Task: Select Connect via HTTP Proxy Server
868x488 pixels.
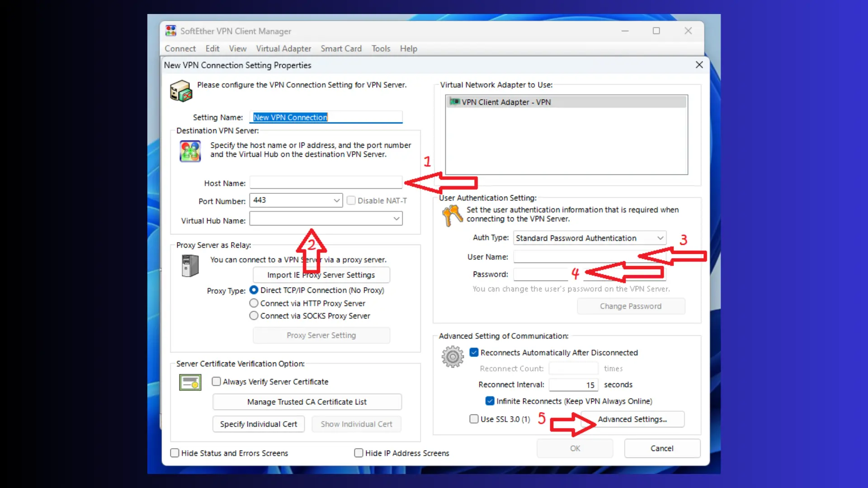Action: click(254, 303)
